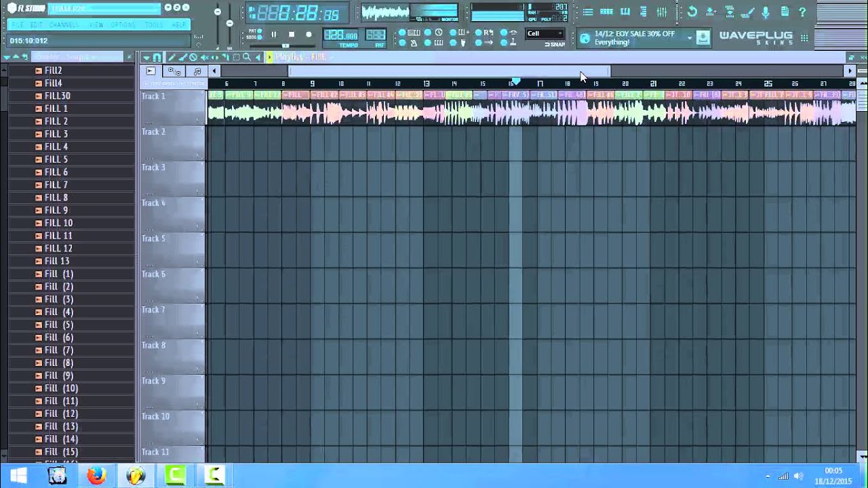Viewport: 868px width, 488px height.
Task: Expand the news panel dropdown arrow
Action: tap(690, 38)
